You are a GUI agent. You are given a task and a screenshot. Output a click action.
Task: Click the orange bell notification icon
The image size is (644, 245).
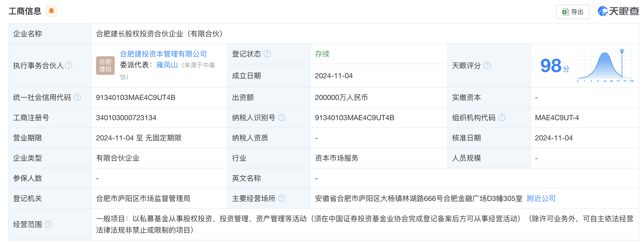tap(51, 11)
